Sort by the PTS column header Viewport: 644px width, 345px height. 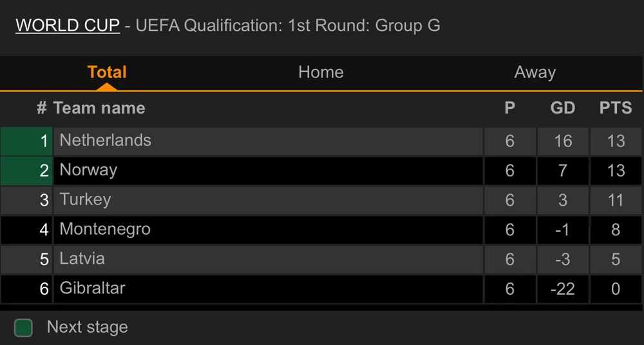[616, 108]
